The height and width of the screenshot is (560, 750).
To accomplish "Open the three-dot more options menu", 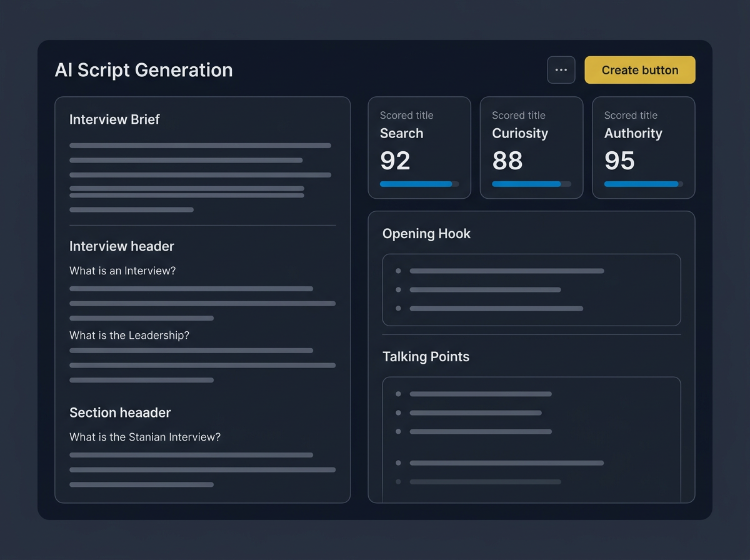I will [561, 70].
